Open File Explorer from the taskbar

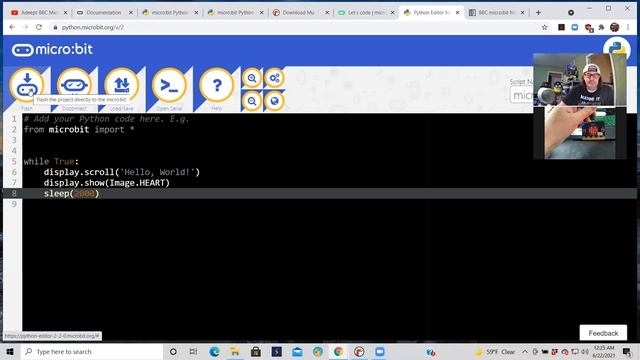click(x=235, y=351)
